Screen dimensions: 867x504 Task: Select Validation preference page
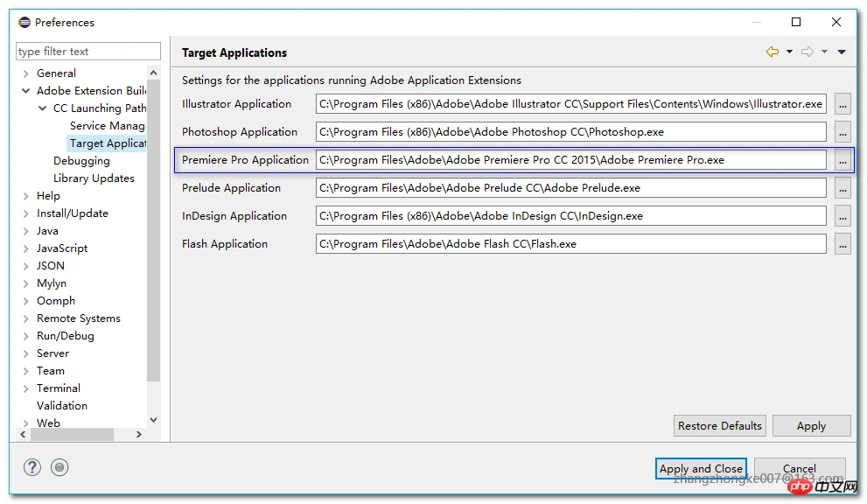pos(62,405)
